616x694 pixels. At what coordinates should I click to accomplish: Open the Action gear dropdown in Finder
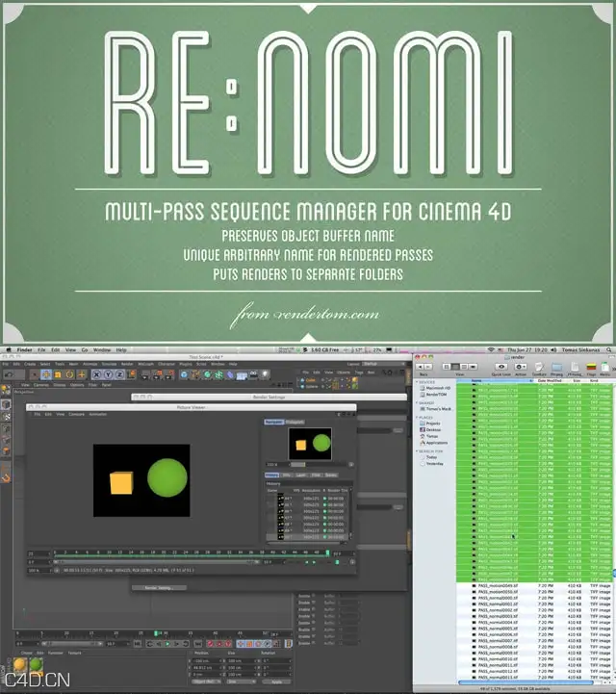tap(521, 367)
